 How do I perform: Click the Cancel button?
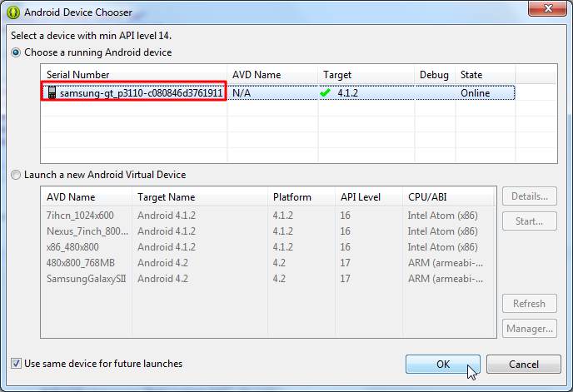tap(524, 365)
